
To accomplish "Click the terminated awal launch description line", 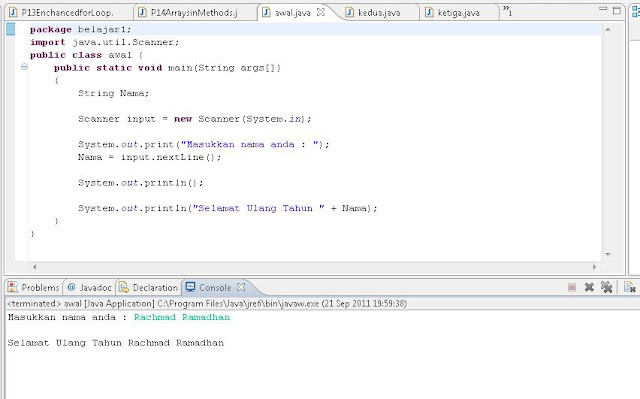I will [x=207, y=304].
